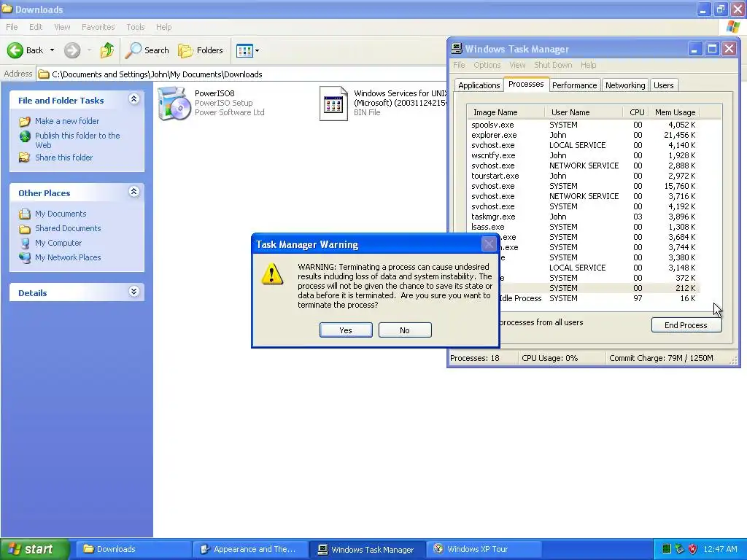Select the Processes tab

526,84
